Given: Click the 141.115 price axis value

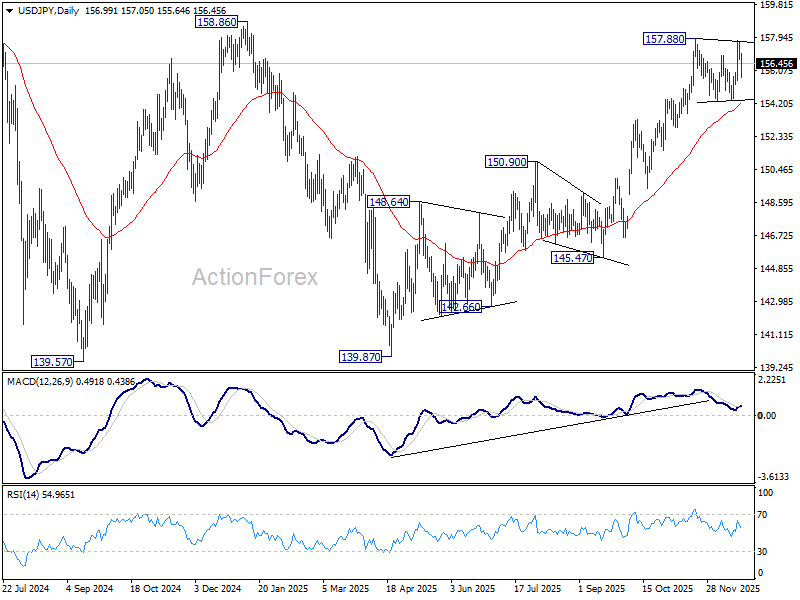Looking at the screenshot, I should click(776, 335).
